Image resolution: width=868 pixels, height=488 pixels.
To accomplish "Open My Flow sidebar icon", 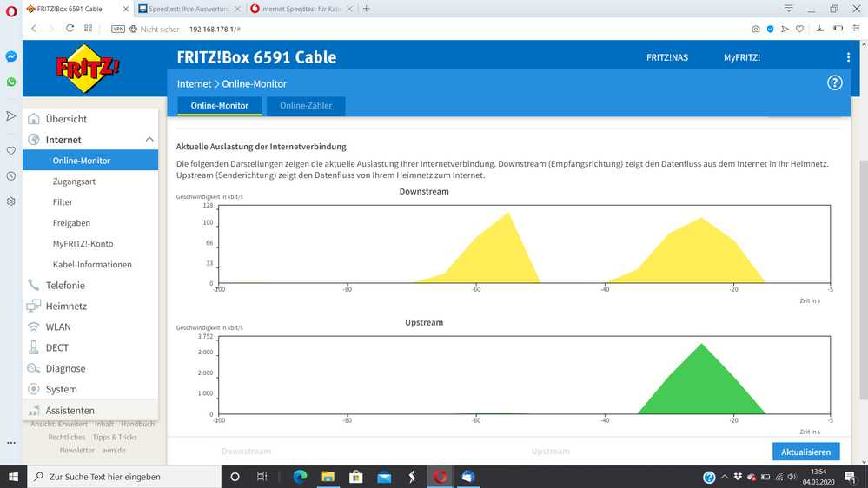I will [x=11, y=115].
